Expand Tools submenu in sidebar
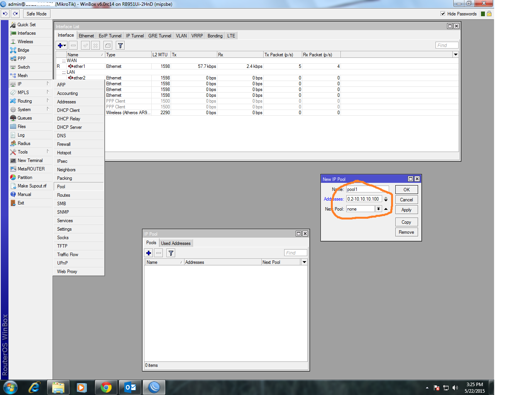Image resolution: width=532 pixels, height=395 pixels. [x=30, y=152]
